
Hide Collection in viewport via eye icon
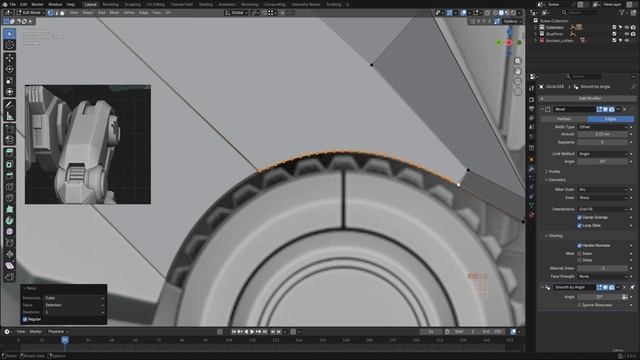627,27
